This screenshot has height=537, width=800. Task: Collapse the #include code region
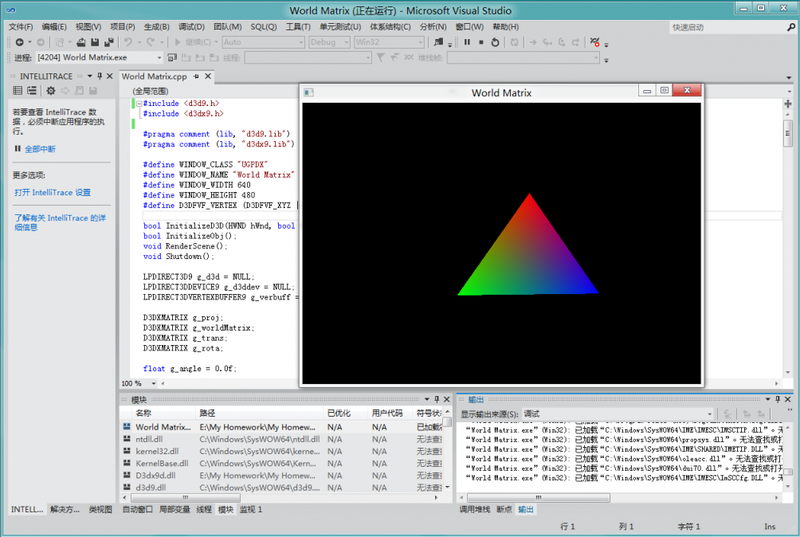[x=138, y=103]
